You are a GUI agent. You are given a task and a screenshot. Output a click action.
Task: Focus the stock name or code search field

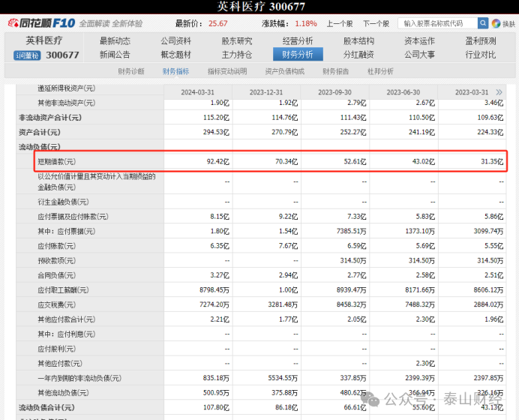coord(437,23)
